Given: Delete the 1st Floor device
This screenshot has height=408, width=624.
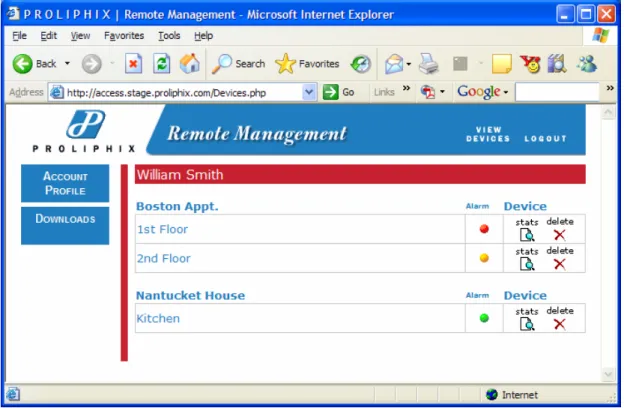Looking at the screenshot, I should coord(560,235).
